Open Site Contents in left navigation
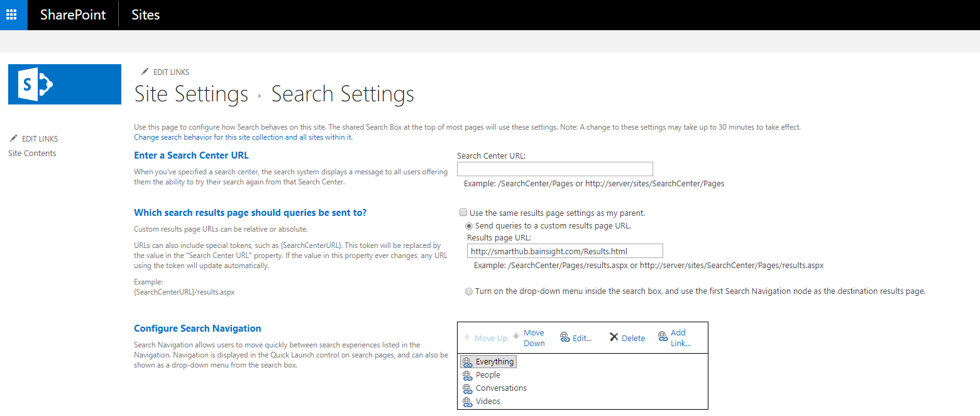This screenshot has width=980, height=416. click(x=32, y=154)
